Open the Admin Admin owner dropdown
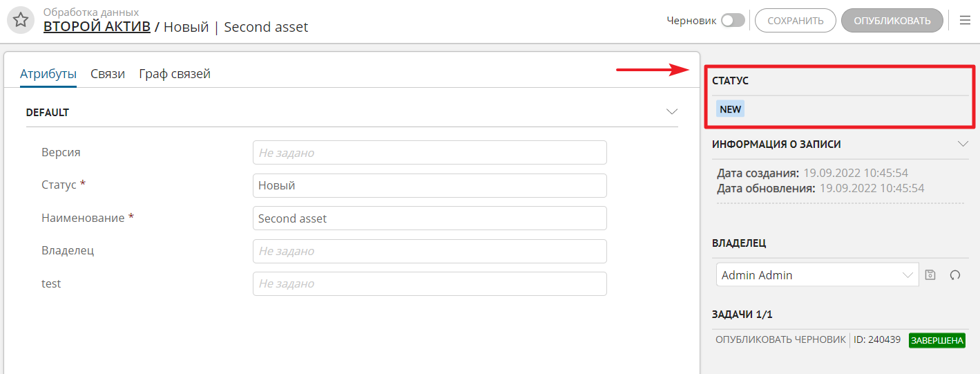 817,275
